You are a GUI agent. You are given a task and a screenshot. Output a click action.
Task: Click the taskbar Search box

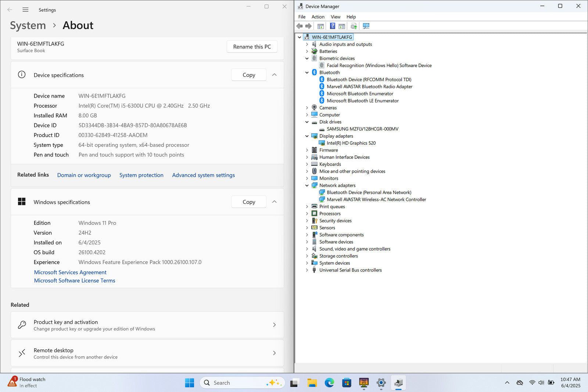pos(242,383)
